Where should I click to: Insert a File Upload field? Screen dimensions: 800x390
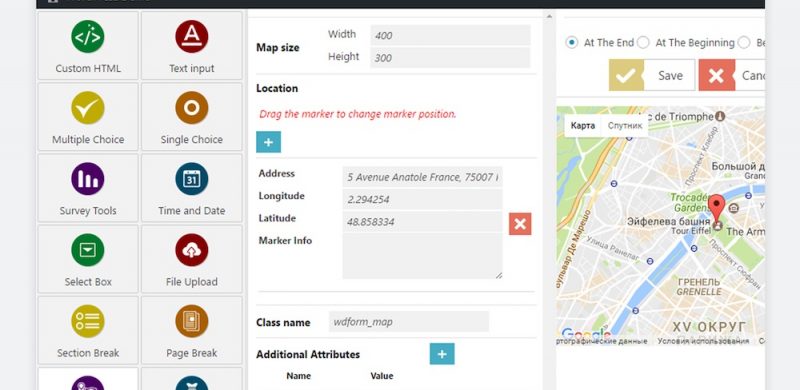[191, 259]
